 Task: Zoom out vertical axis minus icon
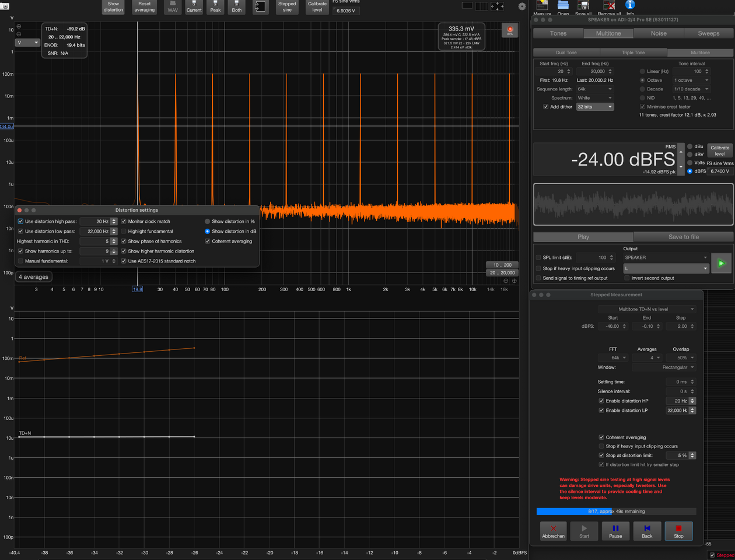19,34
